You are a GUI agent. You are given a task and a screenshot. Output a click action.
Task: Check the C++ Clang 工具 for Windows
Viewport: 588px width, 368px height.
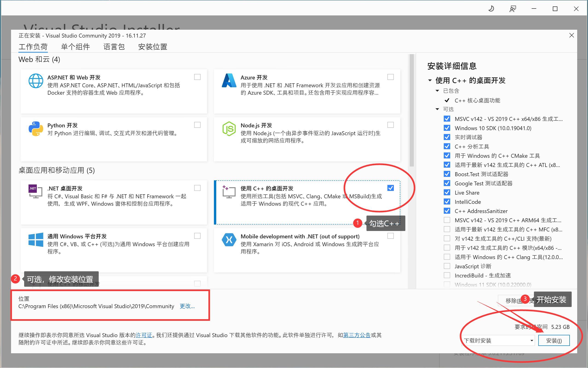point(447,257)
